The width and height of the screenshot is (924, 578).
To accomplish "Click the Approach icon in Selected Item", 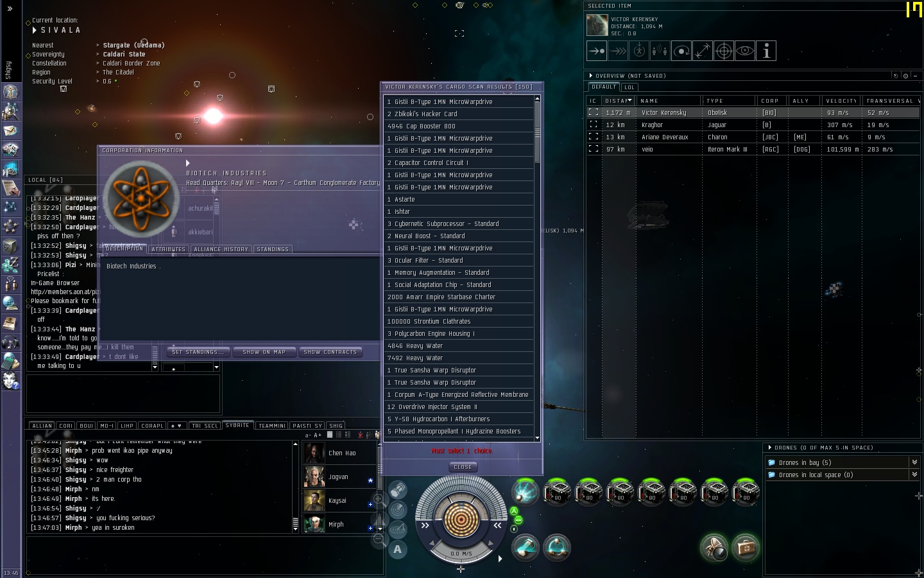I will (x=597, y=51).
